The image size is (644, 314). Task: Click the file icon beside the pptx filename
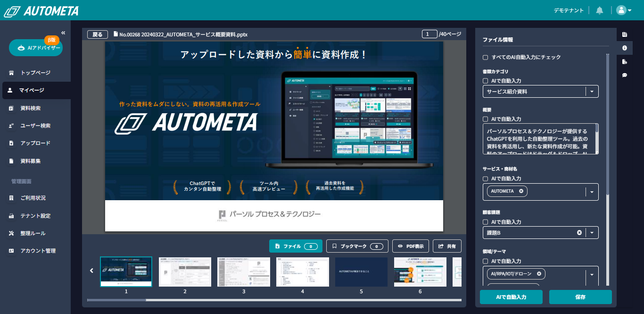[116, 34]
